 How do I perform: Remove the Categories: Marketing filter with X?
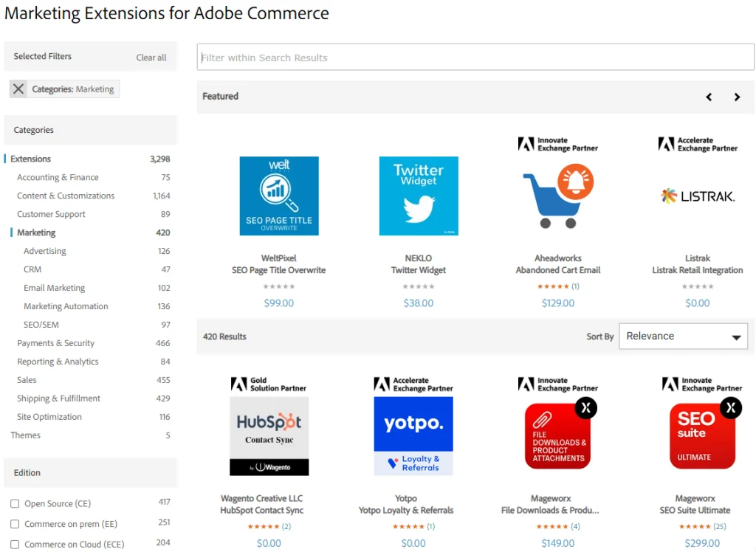[x=18, y=89]
